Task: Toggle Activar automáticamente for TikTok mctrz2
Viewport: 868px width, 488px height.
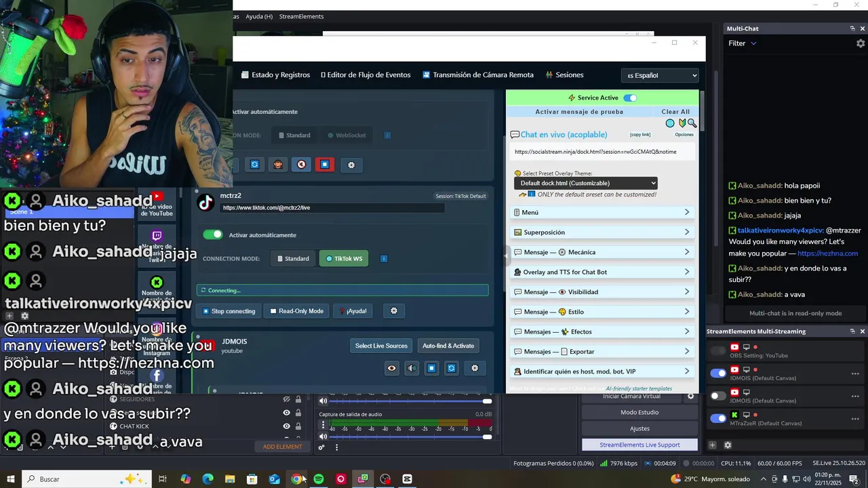Action: (213, 235)
